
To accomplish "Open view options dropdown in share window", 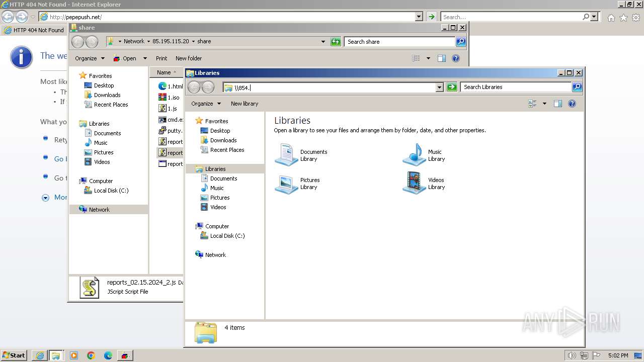I will tap(428, 58).
